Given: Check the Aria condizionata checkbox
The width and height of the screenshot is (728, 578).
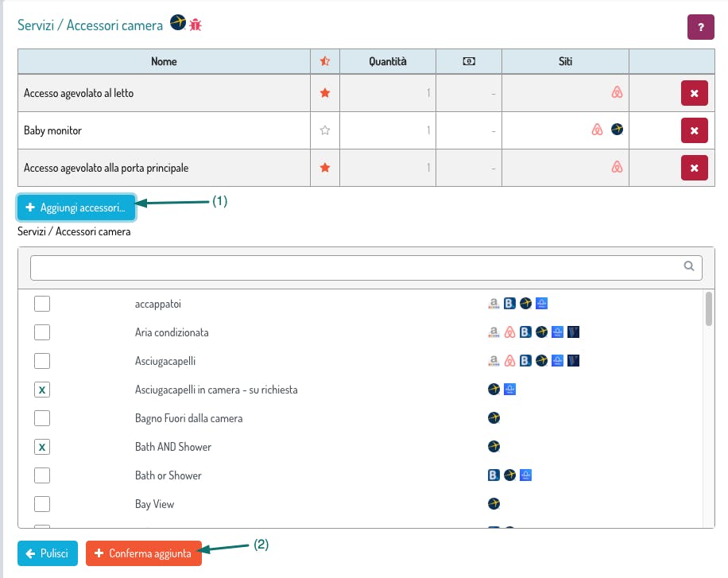Looking at the screenshot, I should pyautogui.click(x=42, y=332).
